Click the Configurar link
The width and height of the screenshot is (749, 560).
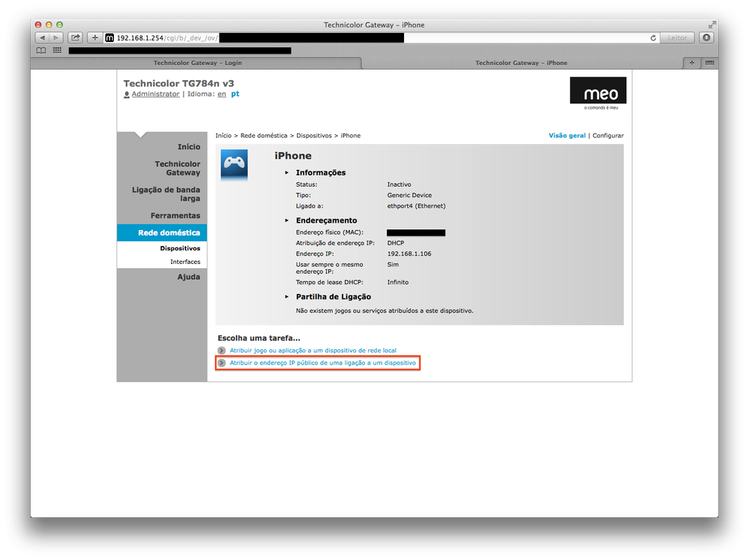607,136
